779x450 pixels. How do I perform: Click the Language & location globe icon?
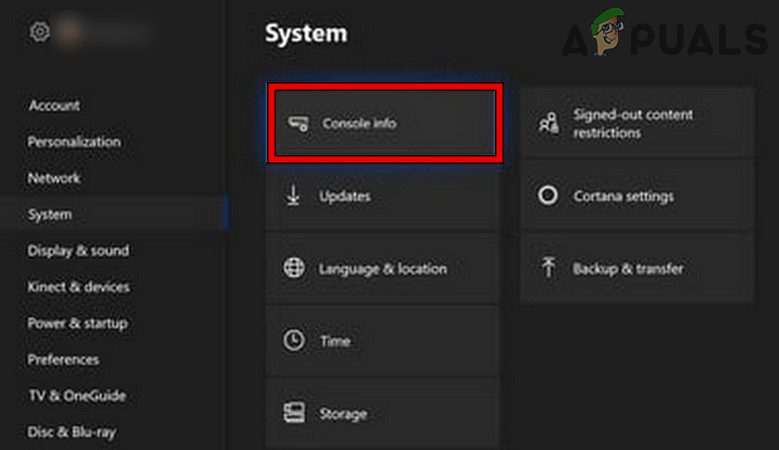pyautogui.click(x=294, y=268)
